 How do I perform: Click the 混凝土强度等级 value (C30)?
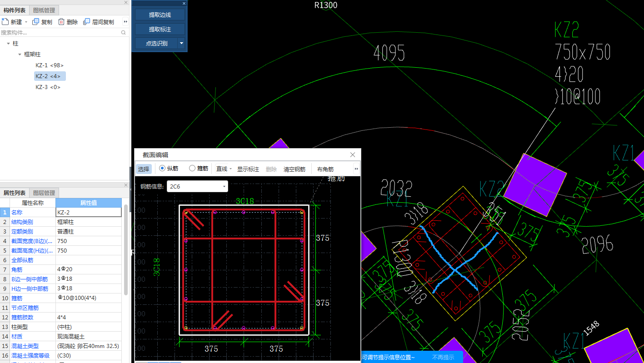89,355
